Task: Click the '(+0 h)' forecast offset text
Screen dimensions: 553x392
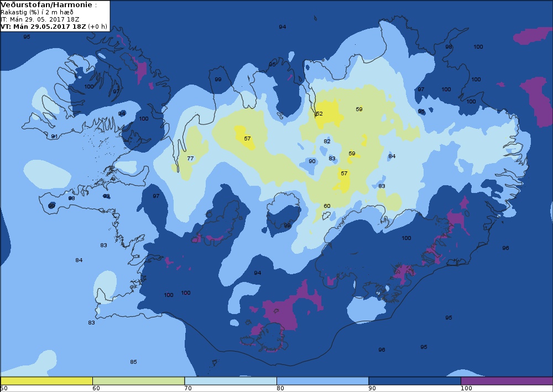Action: [97, 27]
